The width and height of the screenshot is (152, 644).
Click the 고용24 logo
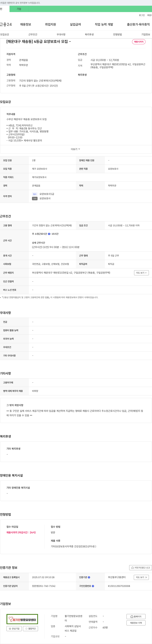pos(6,24)
